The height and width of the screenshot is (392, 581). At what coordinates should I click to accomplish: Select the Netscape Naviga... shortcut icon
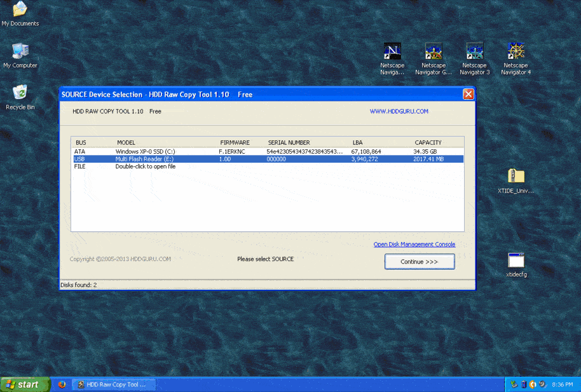click(x=392, y=58)
